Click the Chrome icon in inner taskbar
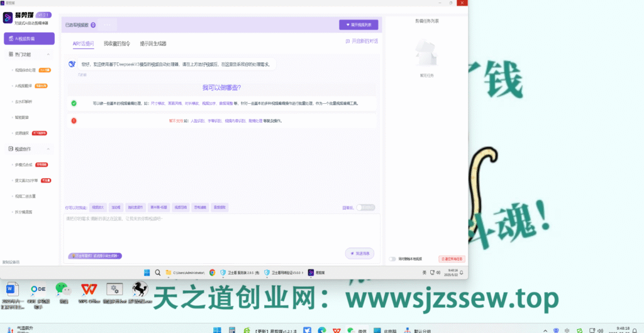This screenshot has height=333, width=644. (213, 273)
